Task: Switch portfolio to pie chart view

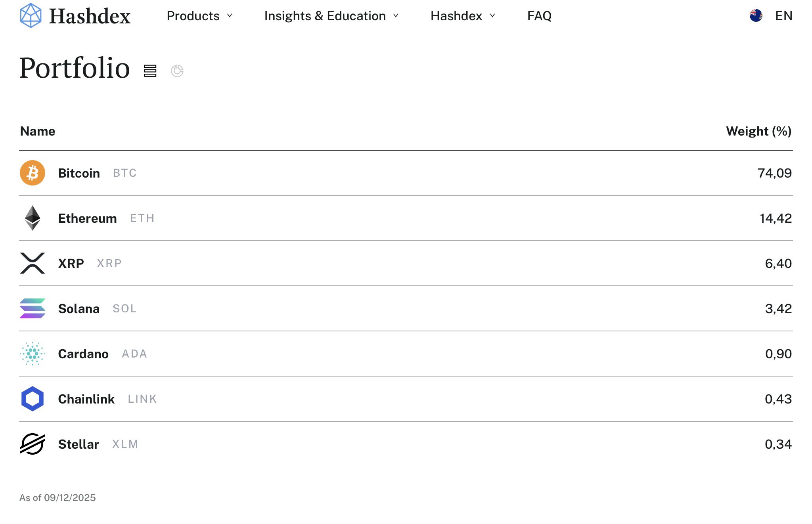Action: pos(177,71)
